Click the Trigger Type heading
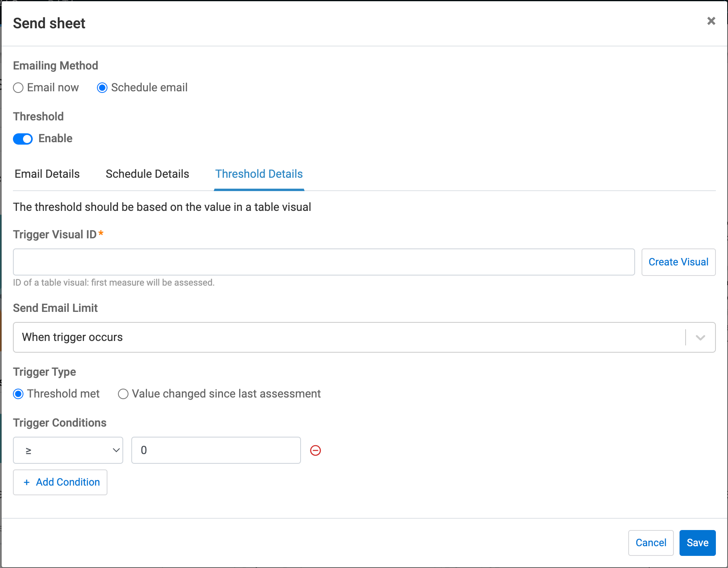 tap(44, 372)
